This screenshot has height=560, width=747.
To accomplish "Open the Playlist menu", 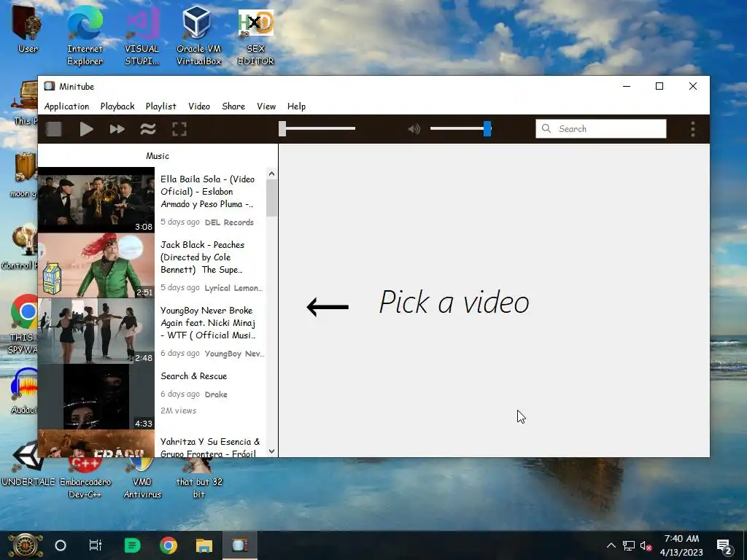I will (x=160, y=106).
